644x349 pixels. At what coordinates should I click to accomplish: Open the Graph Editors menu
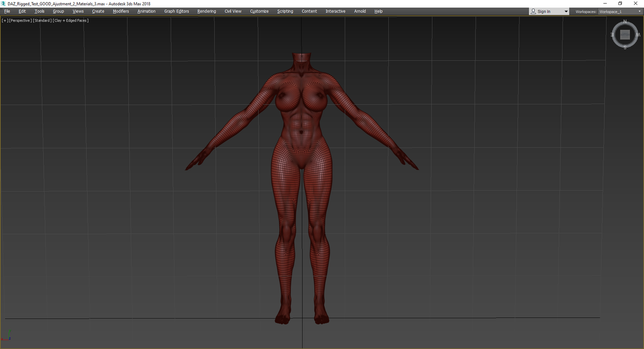(x=177, y=11)
